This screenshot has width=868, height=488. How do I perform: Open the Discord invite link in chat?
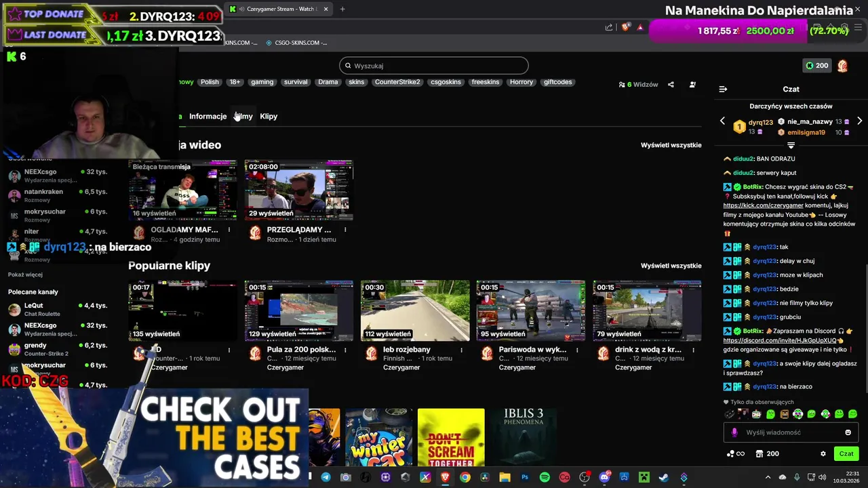[780, 340]
